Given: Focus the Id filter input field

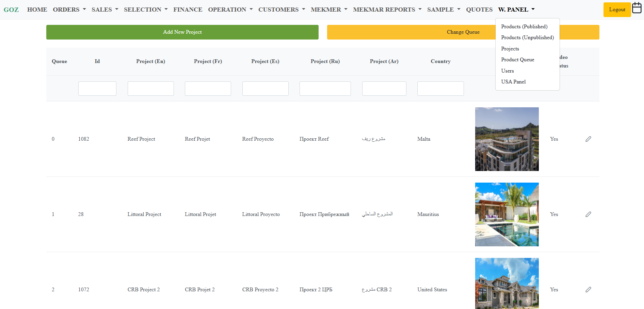Looking at the screenshot, I should pyautogui.click(x=97, y=89).
